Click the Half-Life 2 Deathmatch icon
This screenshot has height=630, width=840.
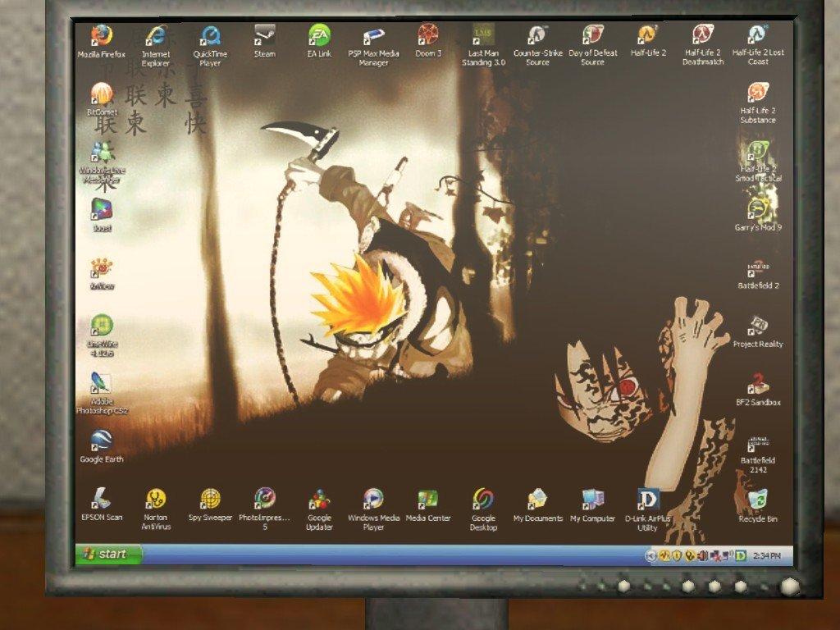pos(702,35)
